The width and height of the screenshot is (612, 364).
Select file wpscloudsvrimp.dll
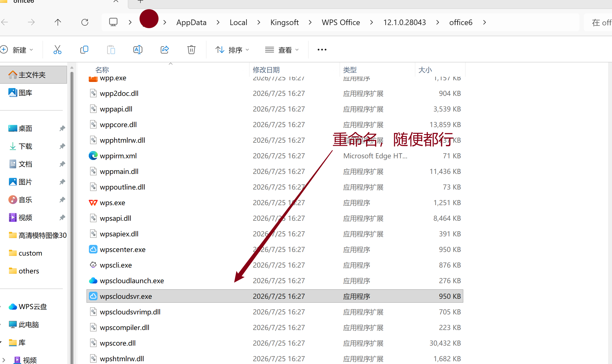tap(130, 312)
